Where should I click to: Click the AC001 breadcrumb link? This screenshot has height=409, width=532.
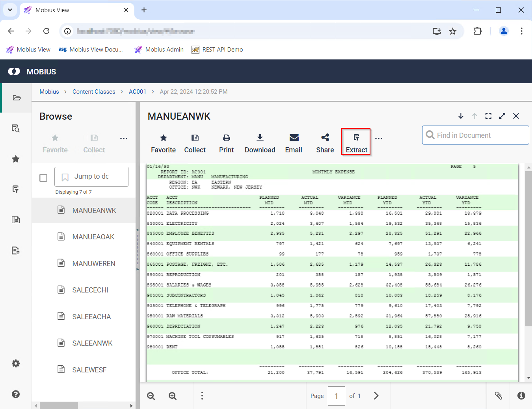[137, 92]
